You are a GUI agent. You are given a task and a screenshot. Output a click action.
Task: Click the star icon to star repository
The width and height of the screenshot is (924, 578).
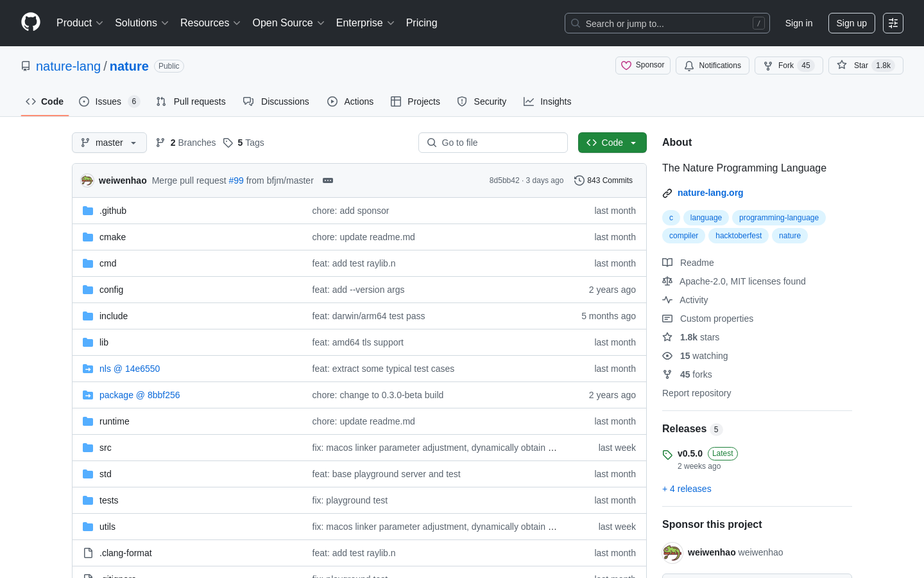842,65
